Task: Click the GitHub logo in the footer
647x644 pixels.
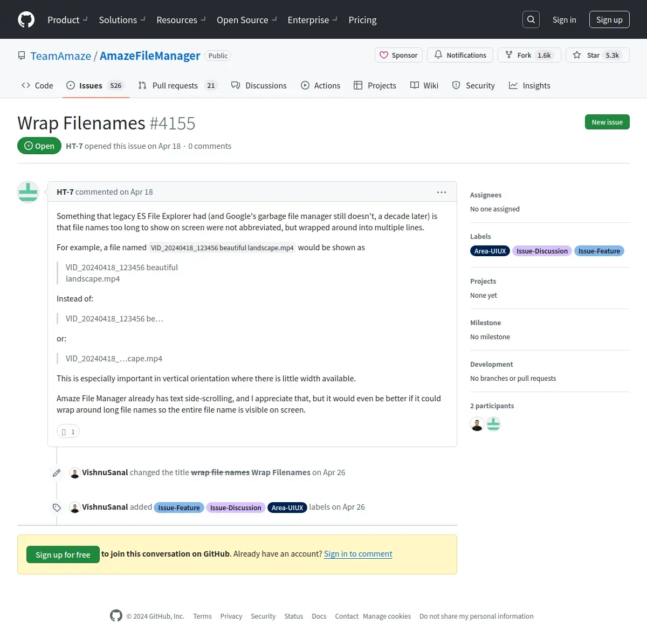Action: (116, 615)
